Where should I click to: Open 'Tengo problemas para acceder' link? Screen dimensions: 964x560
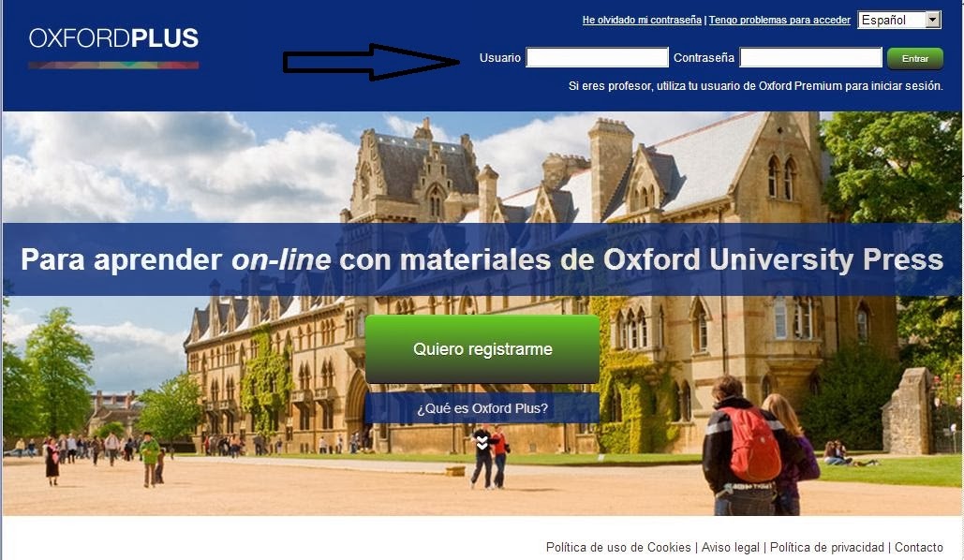point(779,20)
